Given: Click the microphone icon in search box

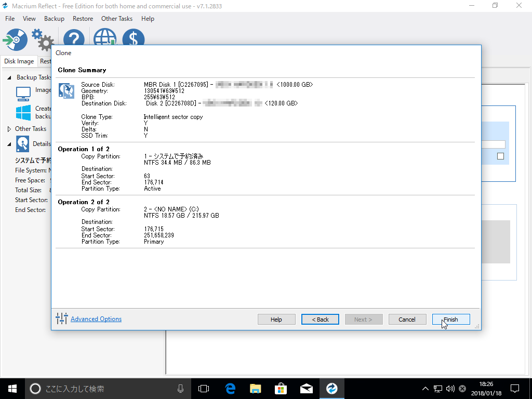Looking at the screenshot, I should (x=180, y=389).
